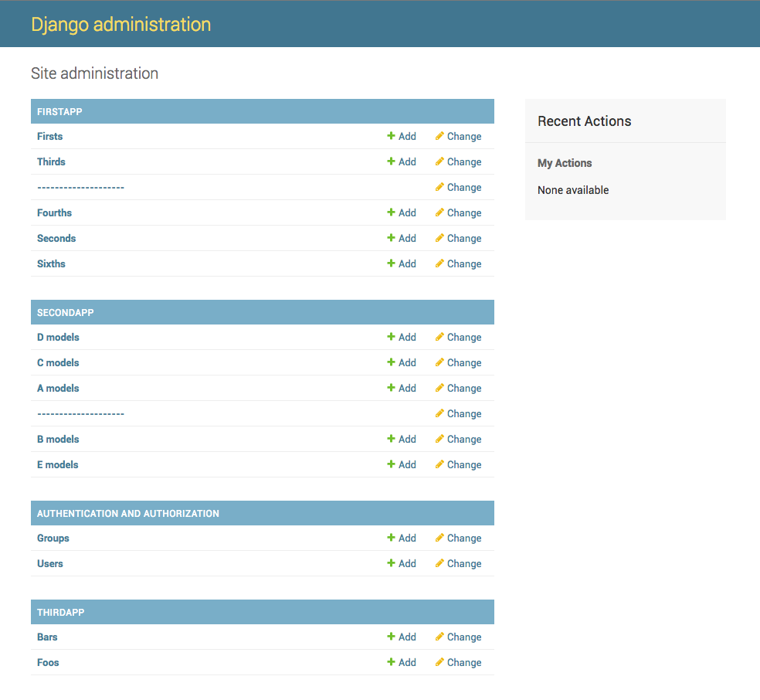The image size is (760, 700).
Task: Open the Fourths model link
Action: click(x=54, y=212)
